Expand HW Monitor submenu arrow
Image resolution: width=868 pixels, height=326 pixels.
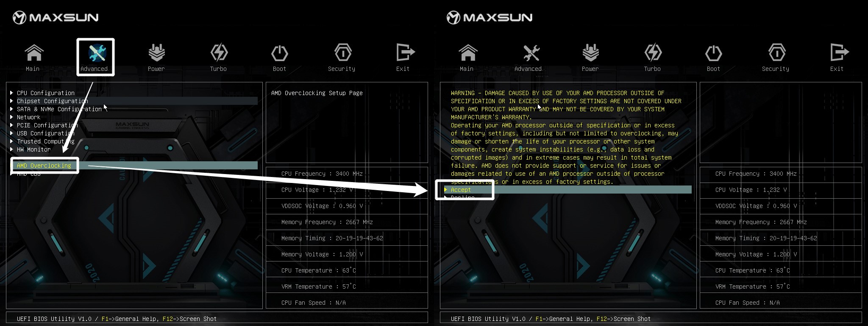(x=11, y=149)
